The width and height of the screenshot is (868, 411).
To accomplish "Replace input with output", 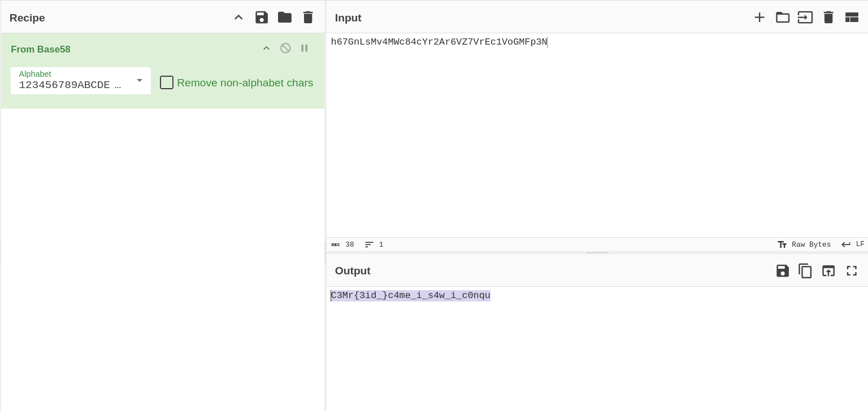I will 828,271.
